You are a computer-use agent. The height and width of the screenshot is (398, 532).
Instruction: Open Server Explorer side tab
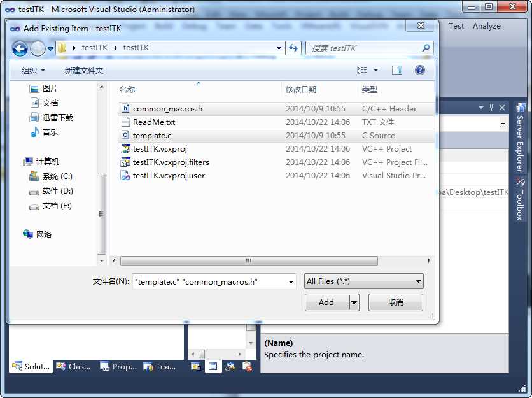(520, 139)
